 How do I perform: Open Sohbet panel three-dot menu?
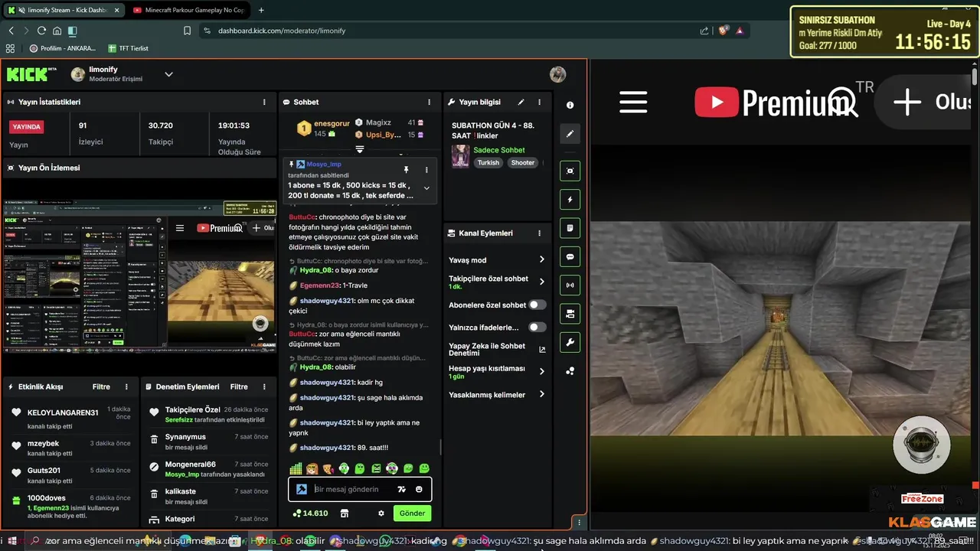(430, 102)
